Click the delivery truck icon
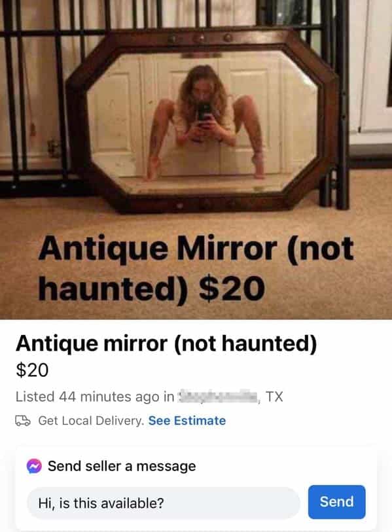 click(23, 421)
